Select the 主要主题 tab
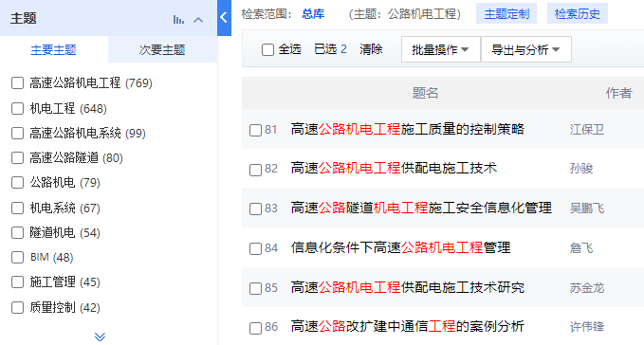This screenshot has height=345, width=644. [x=54, y=49]
